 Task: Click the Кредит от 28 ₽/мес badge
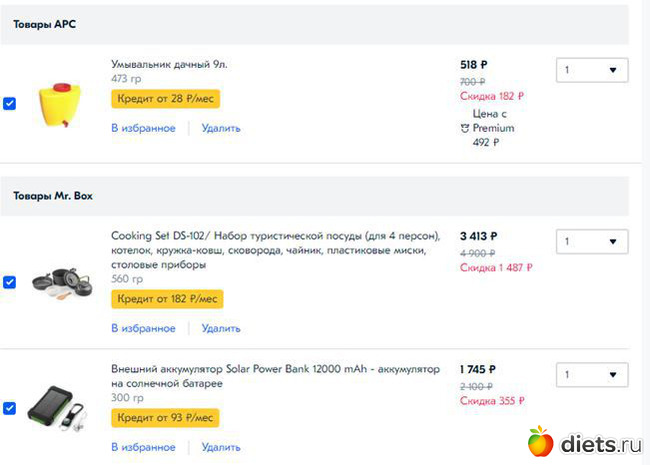click(x=165, y=98)
